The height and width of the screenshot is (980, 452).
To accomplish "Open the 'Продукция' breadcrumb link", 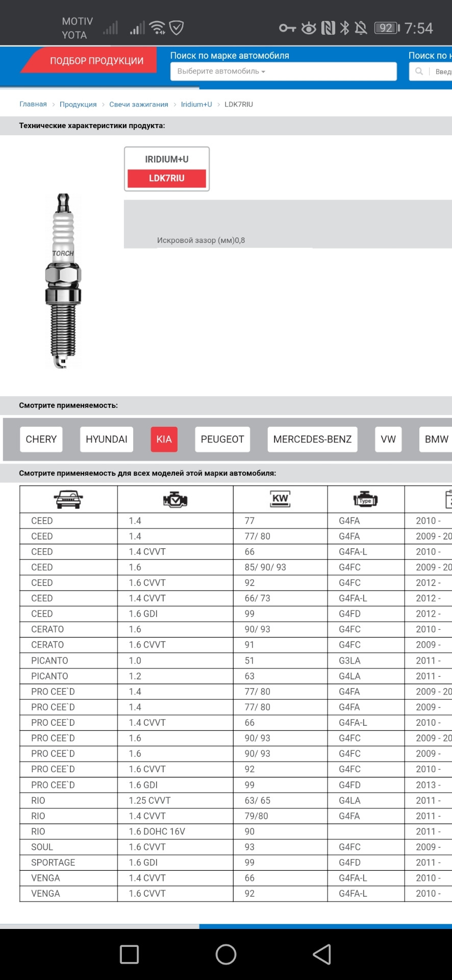I will [78, 104].
